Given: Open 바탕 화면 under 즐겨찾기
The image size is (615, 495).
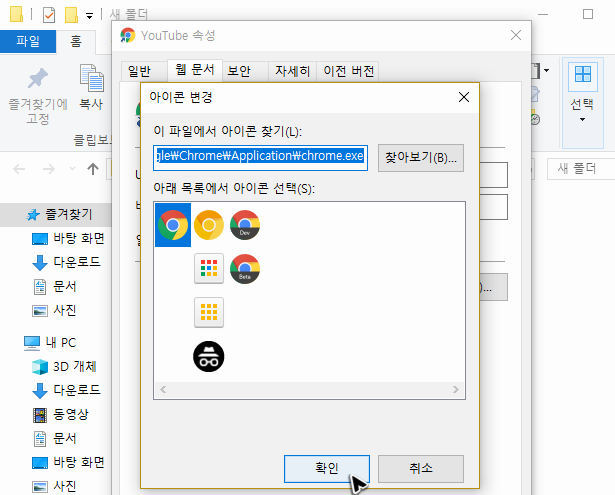Looking at the screenshot, I should pos(68,238).
